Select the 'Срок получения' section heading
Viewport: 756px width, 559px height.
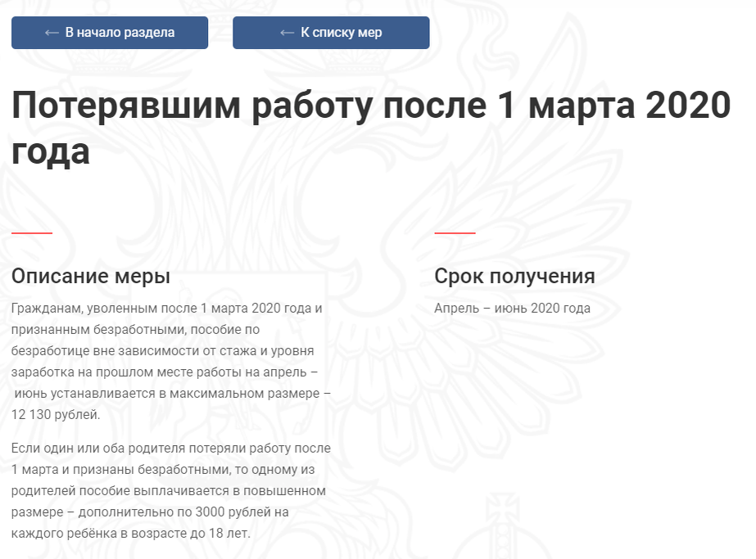point(514,277)
